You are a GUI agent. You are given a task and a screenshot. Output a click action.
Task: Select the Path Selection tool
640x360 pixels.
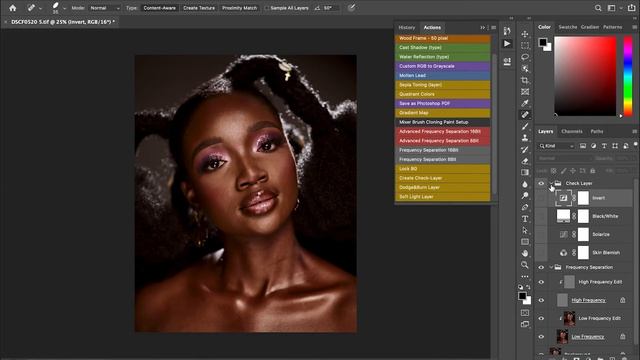pyautogui.click(x=525, y=230)
